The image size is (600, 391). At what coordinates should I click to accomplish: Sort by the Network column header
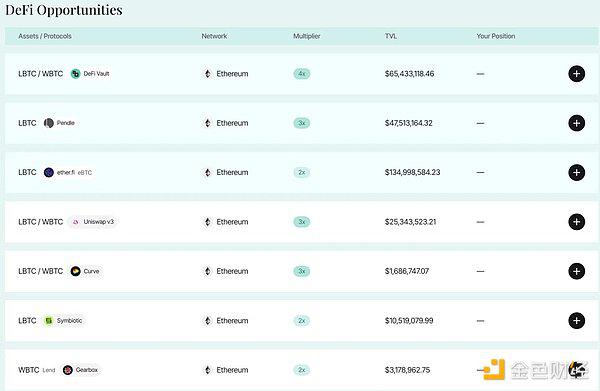coord(214,36)
